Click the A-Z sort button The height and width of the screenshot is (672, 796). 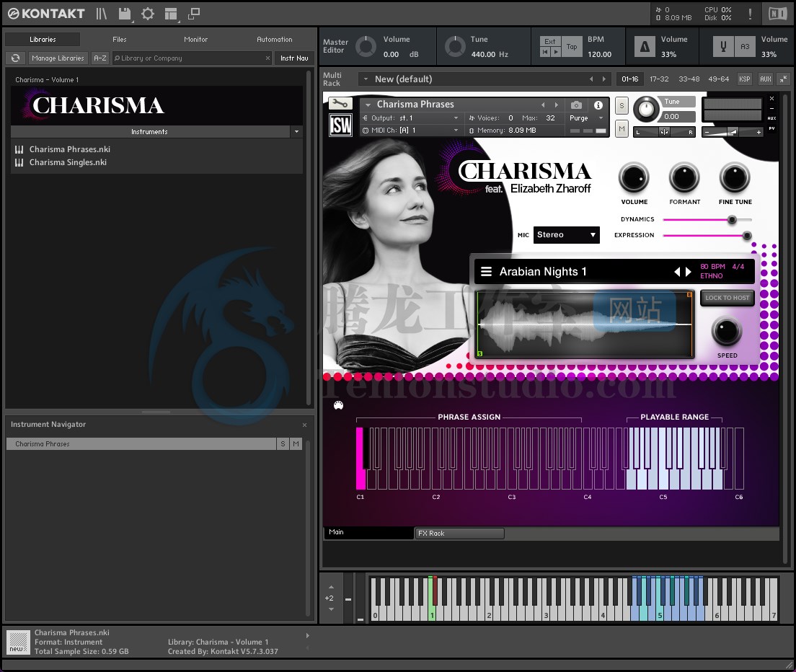pos(100,58)
